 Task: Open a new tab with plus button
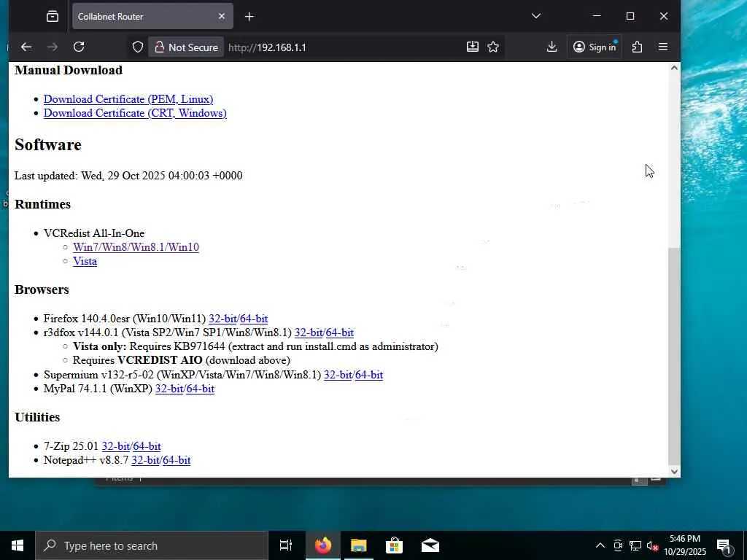249,17
